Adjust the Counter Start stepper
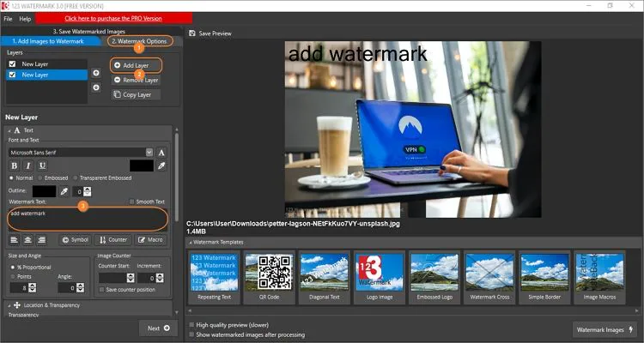 point(131,278)
